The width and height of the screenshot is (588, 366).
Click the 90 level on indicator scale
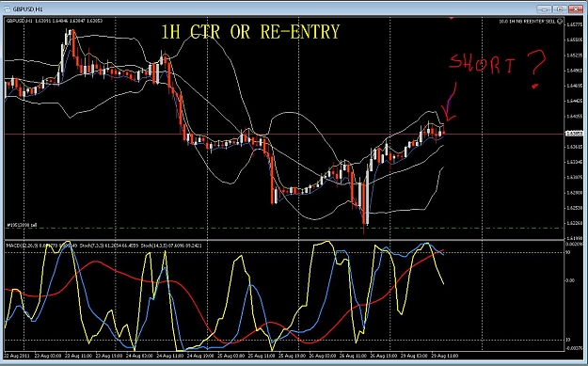(x=567, y=252)
